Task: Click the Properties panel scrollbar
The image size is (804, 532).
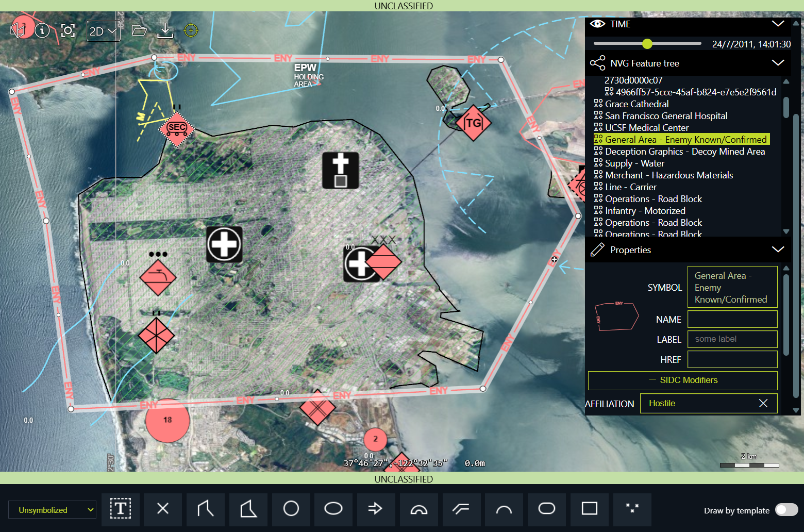Action: tap(786, 315)
